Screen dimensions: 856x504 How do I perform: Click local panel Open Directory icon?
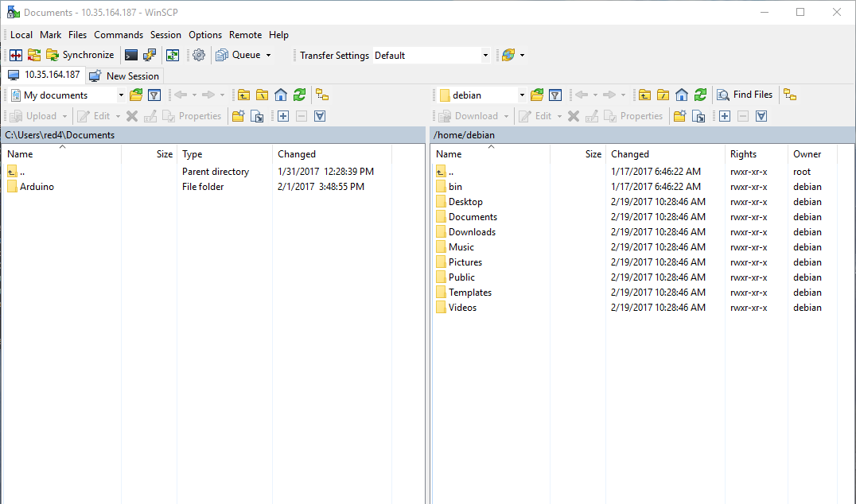pos(136,95)
